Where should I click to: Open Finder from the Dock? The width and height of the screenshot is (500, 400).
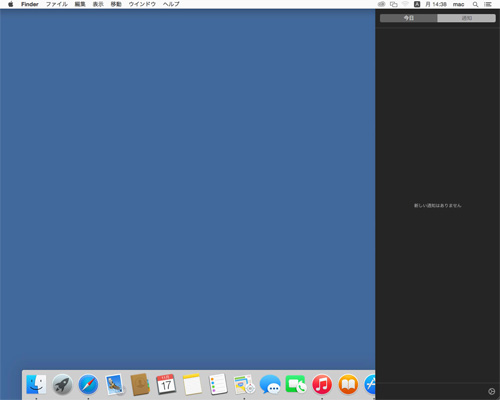(36, 384)
